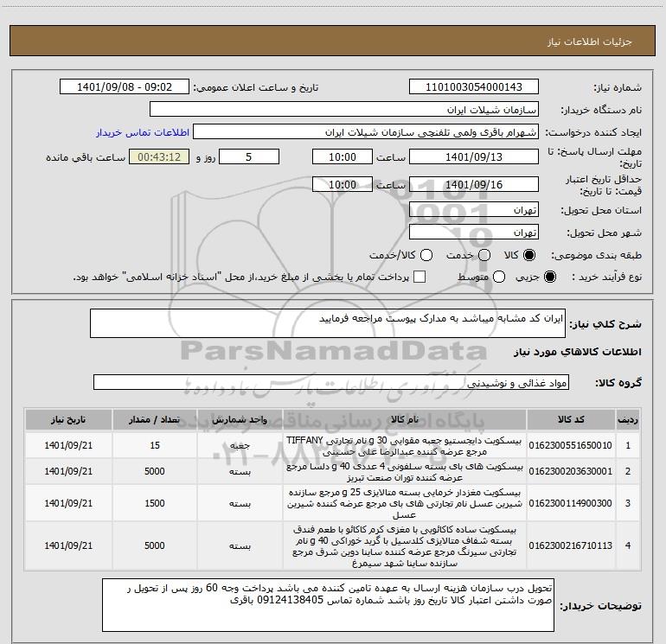This screenshot has width=666, height=644.
Task: Click price validity date 1401/09/16
Action: click(x=474, y=184)
